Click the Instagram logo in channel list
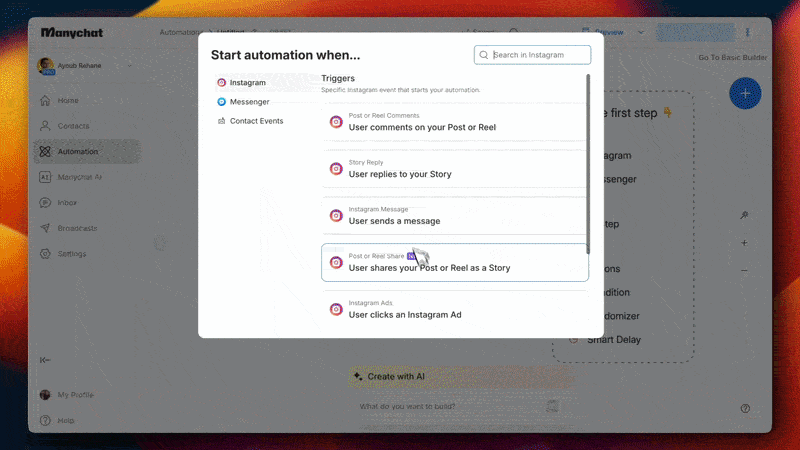Viewport: 800px width, 450px height. (221, 82)
